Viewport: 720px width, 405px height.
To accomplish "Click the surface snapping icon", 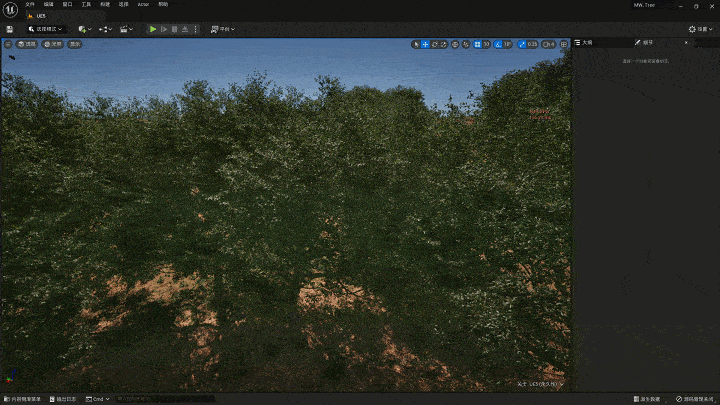I will (466, 44).
